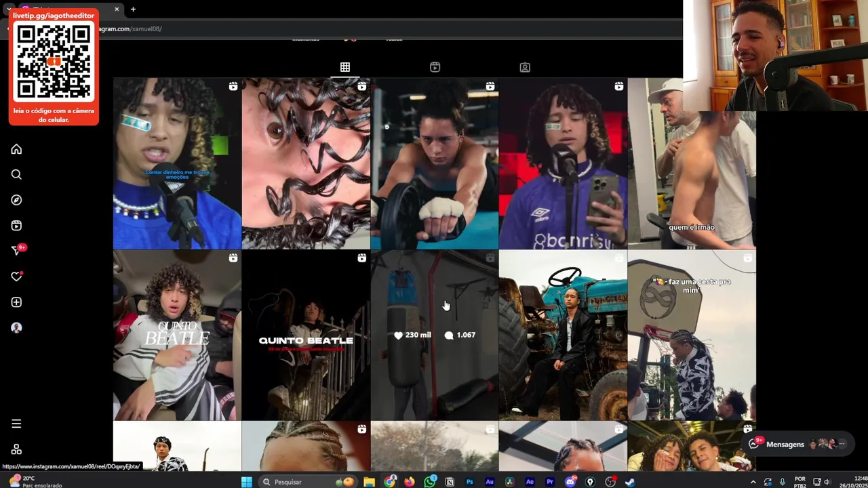This screenshot has height=488, width=868.
Task: Open the hamburger More menu in sidebar
Action: pyautogui.click(x=16, y=424)
